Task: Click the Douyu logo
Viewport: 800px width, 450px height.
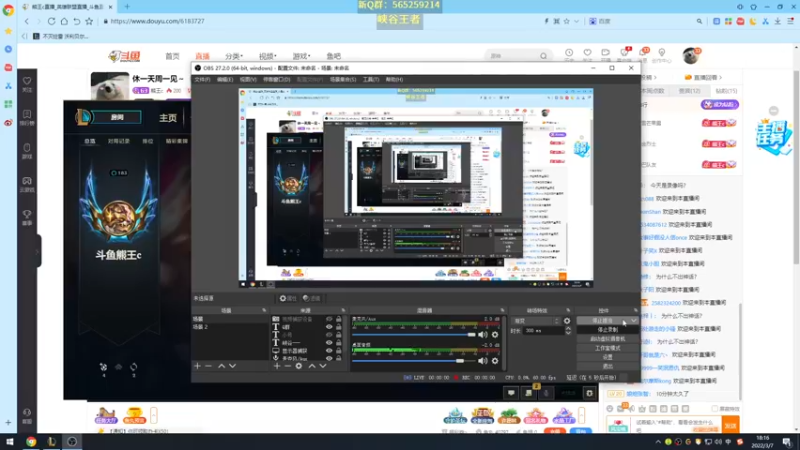Action: point(124,56)
